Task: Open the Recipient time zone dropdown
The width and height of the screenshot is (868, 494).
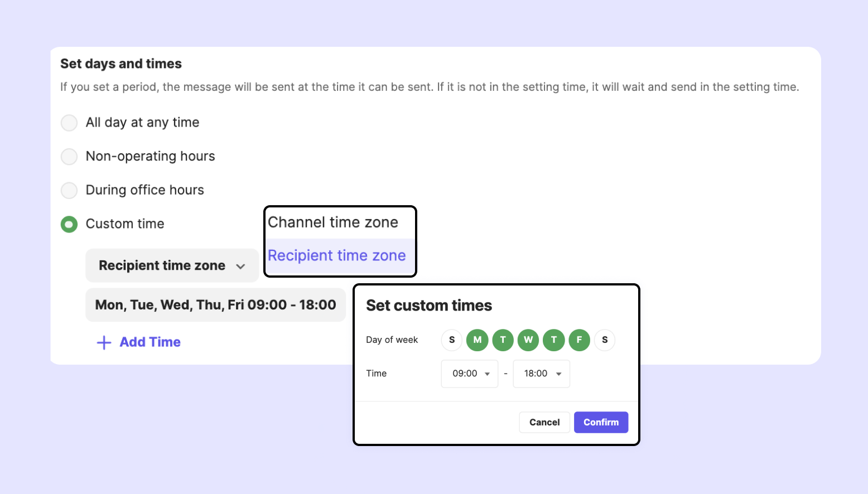Action: pyautogui.click(x=172, y=266)
